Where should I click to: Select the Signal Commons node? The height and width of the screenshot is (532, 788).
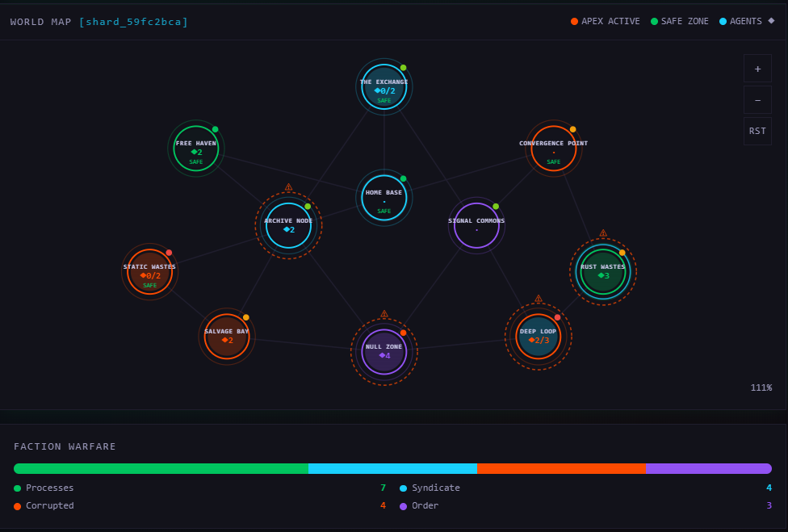point(476,225)
